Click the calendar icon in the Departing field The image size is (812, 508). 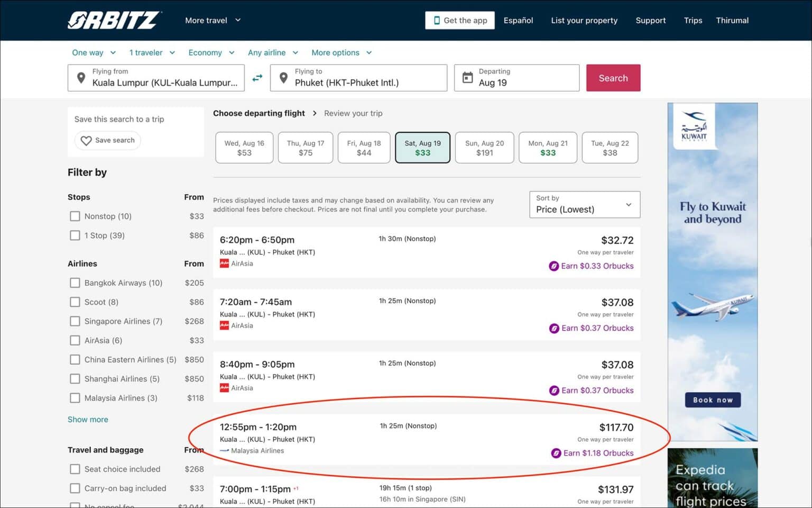(x=467, y=77)
